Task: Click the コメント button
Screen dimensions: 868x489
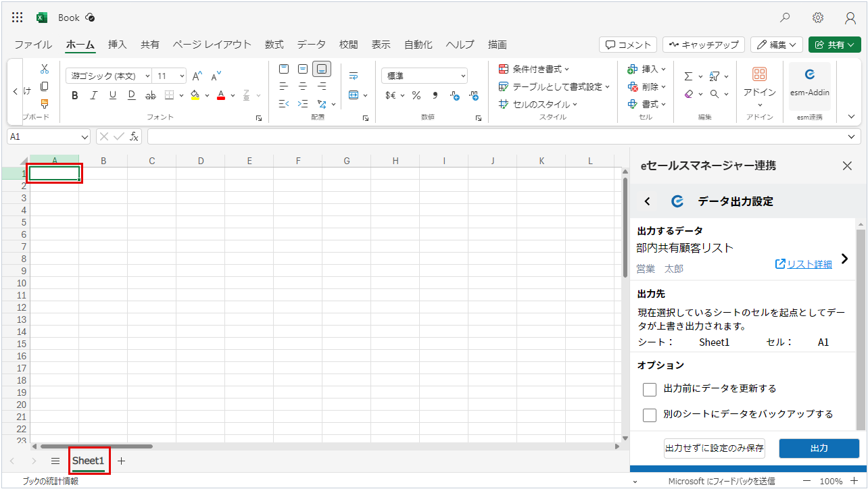Action: (628, 45)
